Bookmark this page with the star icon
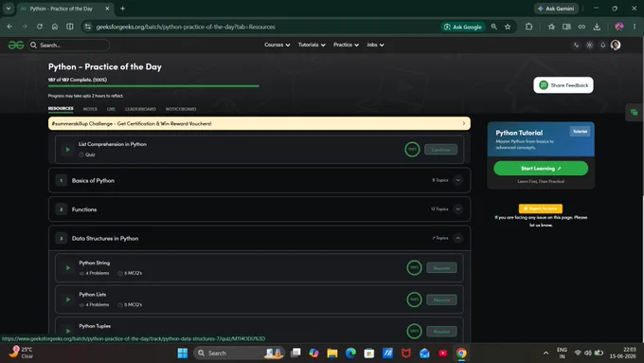Viewport: 644px width, 363px height. [x=508, y=27]
